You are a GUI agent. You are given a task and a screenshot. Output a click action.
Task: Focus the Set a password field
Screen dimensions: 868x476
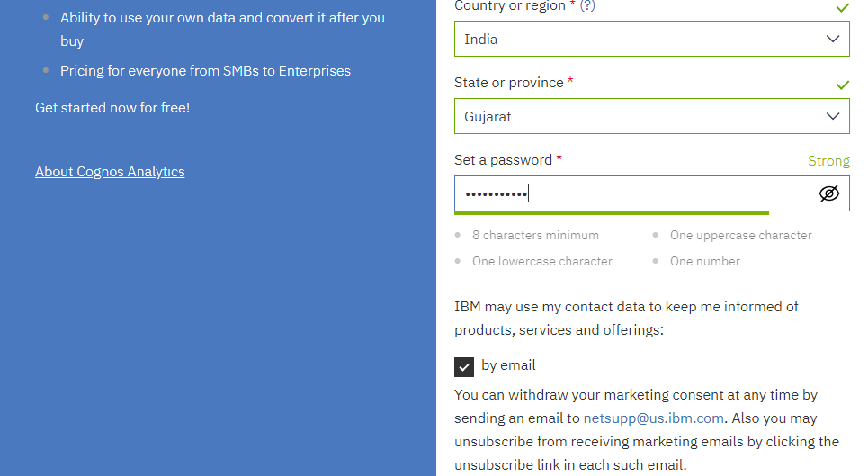630,193
